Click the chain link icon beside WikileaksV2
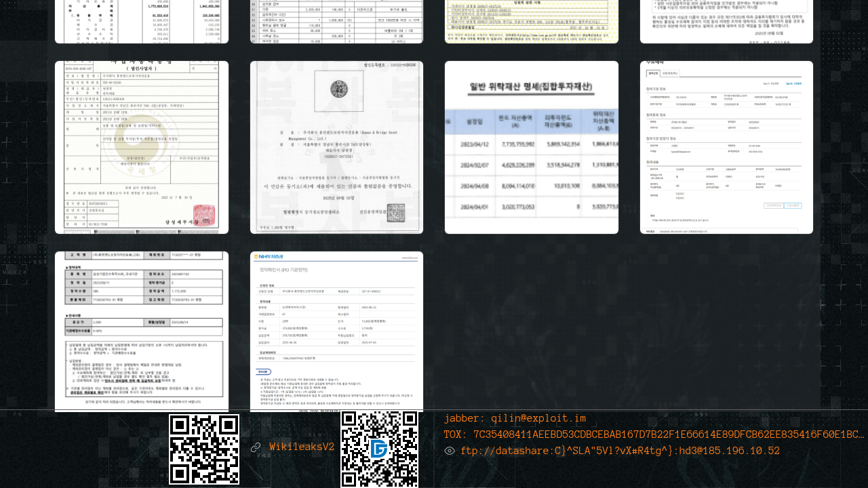 (256, 447)
